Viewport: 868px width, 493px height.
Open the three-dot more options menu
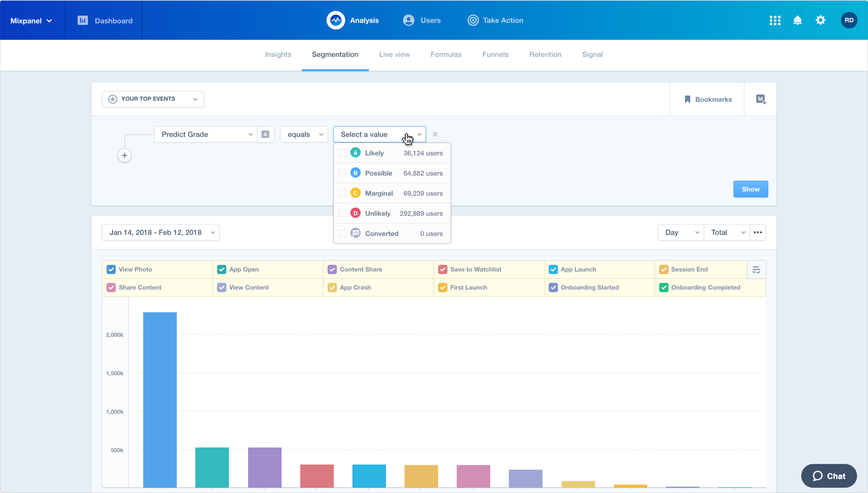click(x=757, y=232)
